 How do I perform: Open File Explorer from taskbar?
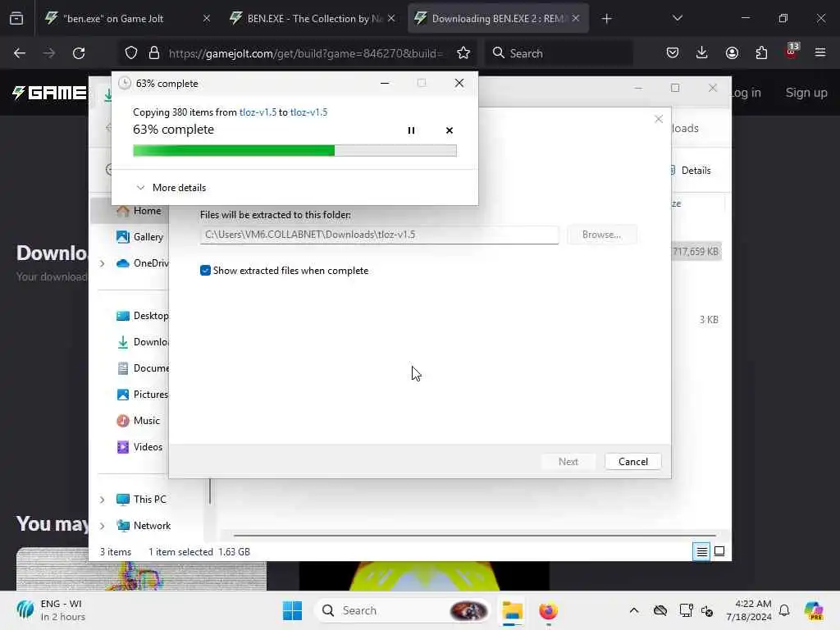point(512,610)
